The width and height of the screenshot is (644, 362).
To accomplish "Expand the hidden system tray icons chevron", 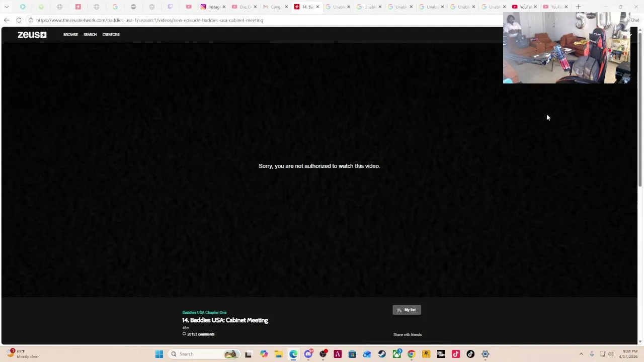I will (581, 354).
